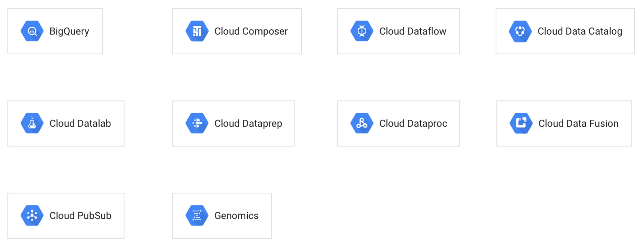Select the Cloud PubSub icon
The height and width of the screenshot is (247, 644).
point(32,215)
